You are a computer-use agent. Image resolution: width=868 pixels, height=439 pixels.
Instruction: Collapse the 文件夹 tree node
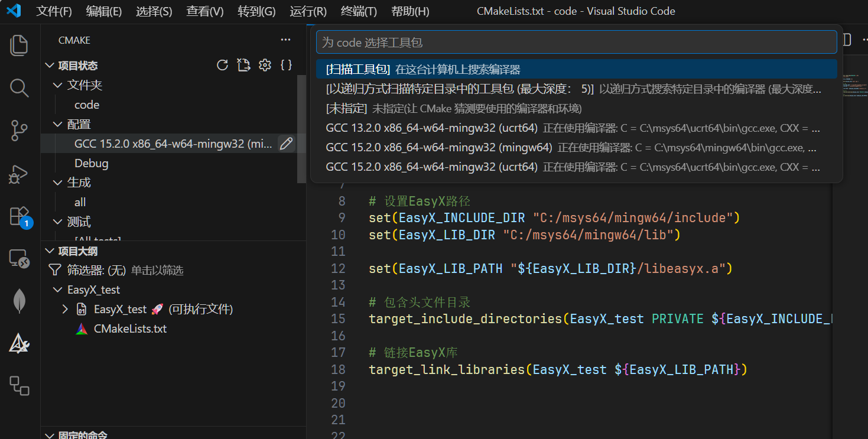coord(58,85)
